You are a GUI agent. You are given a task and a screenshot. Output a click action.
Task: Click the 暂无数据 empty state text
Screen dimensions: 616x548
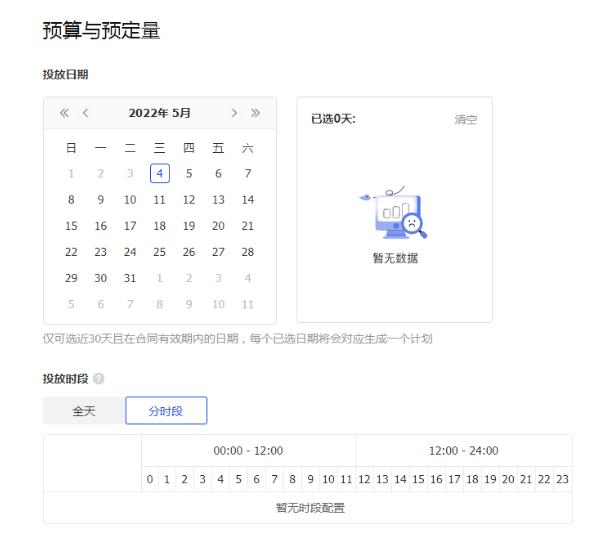click(395, 258)
